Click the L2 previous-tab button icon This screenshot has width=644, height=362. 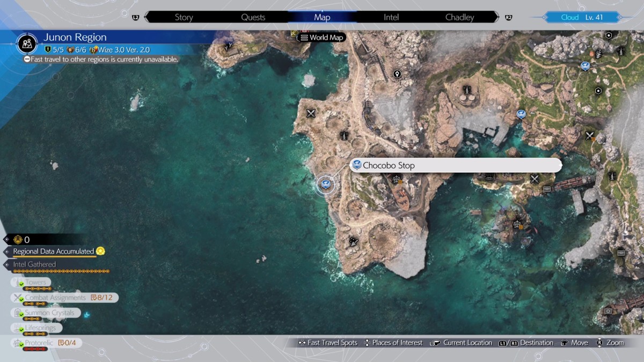coord(135,18)
